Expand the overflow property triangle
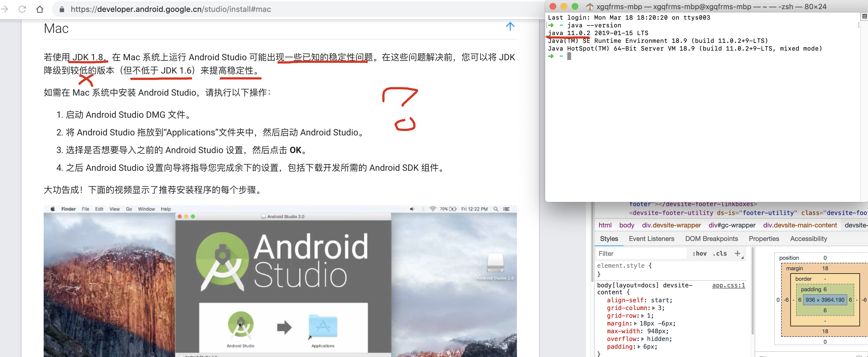 point(642,339)
